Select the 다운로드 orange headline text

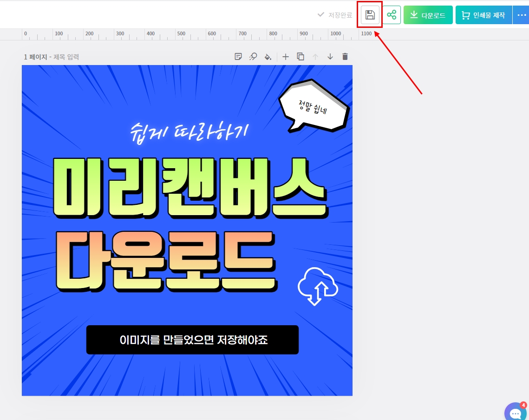[x=166, y=261]
